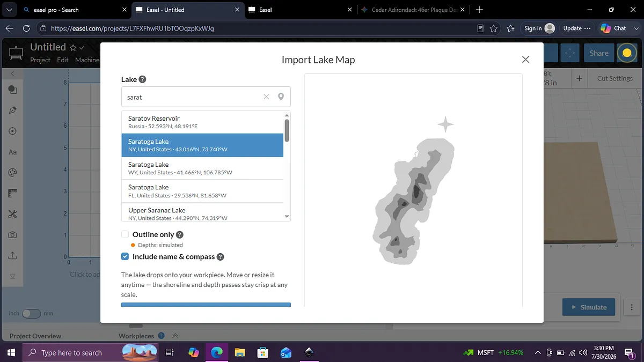Click the plus icon beside Bit

pos(579,78)
